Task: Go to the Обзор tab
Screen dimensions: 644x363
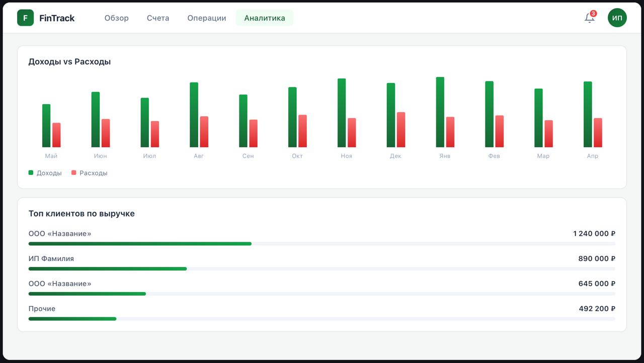Action: click(117, 18)
